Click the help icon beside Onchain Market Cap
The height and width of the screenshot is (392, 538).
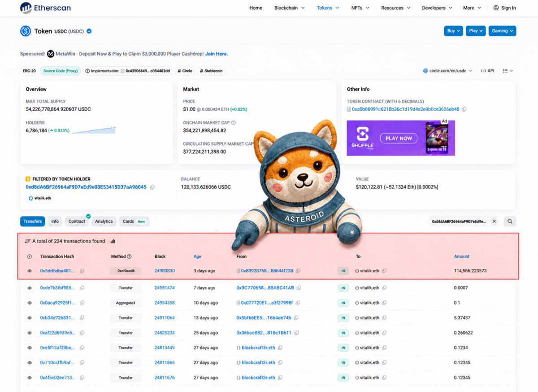point(233,123)
